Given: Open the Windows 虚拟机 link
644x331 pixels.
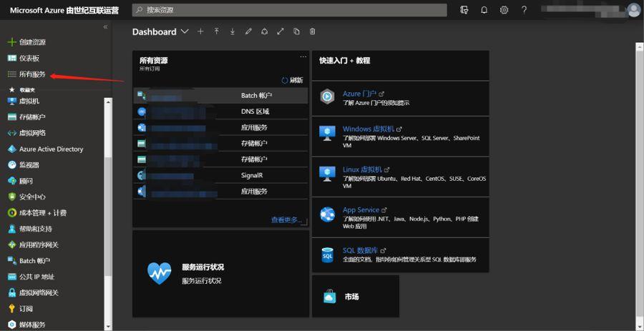Looking at the screenshot, I should (x=369, y=129).
